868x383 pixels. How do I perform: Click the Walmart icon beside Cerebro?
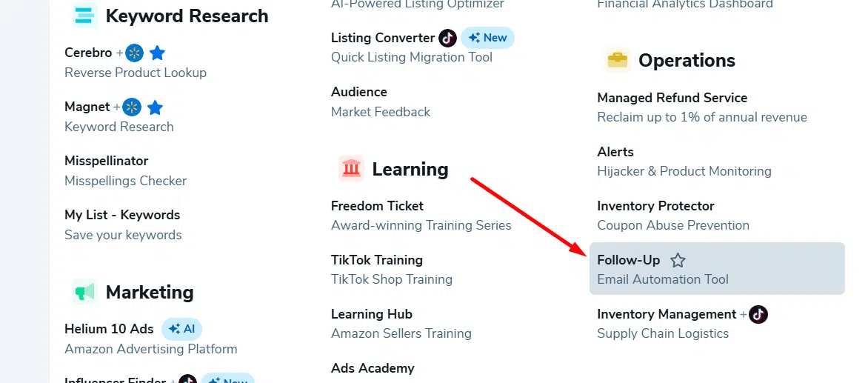click(133, 53)
